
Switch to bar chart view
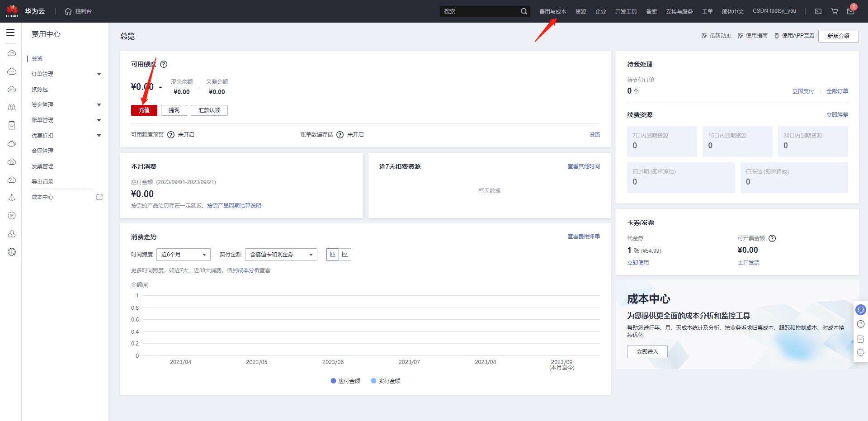click(x=333, y=255)
